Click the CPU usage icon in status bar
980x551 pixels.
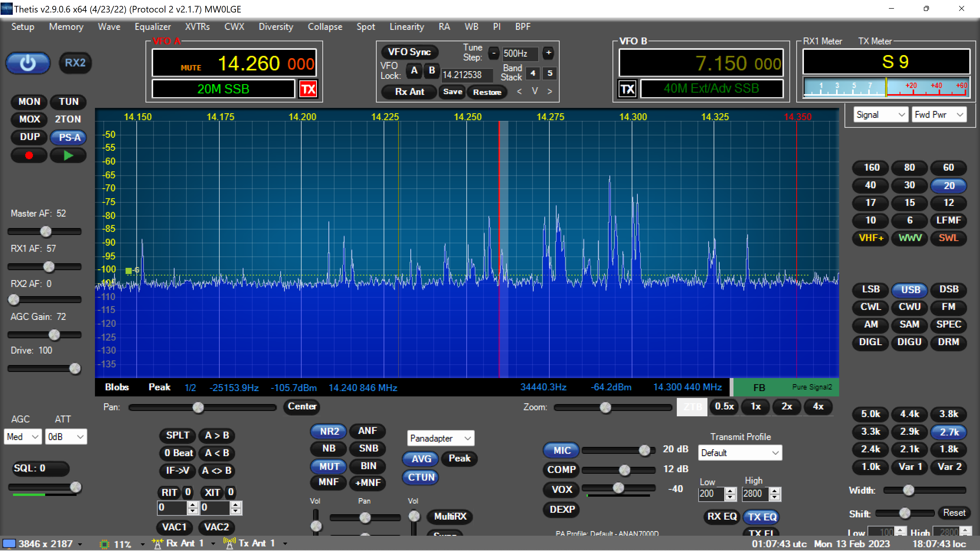104,544
